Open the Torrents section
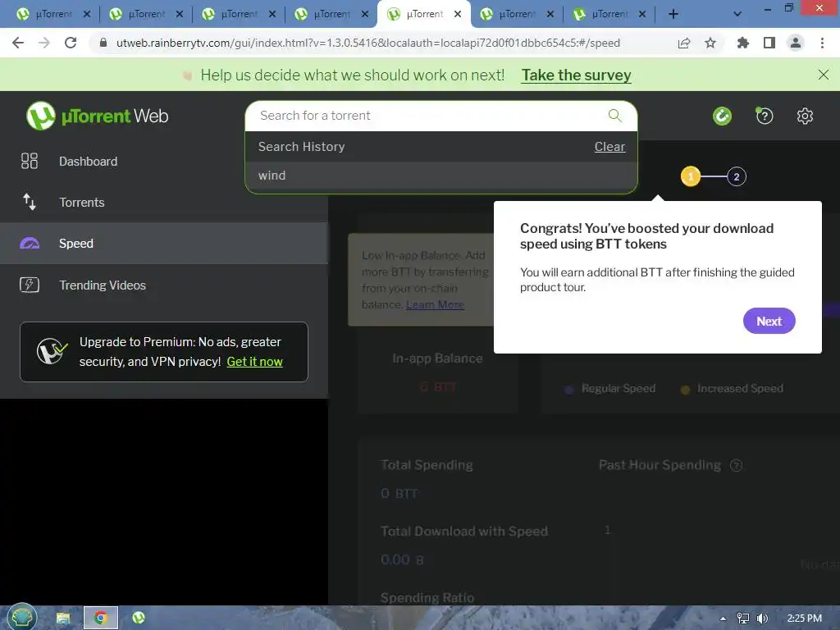Screen dimensions: 840x630 click(81, 203)
